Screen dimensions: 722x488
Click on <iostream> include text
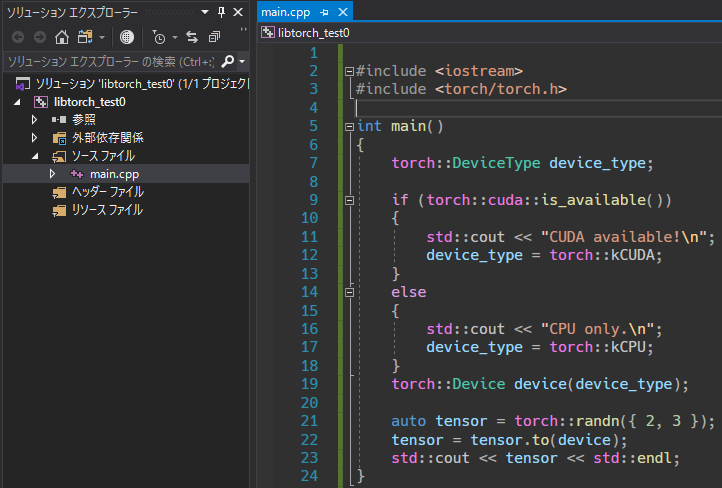[x=479, y=71]
